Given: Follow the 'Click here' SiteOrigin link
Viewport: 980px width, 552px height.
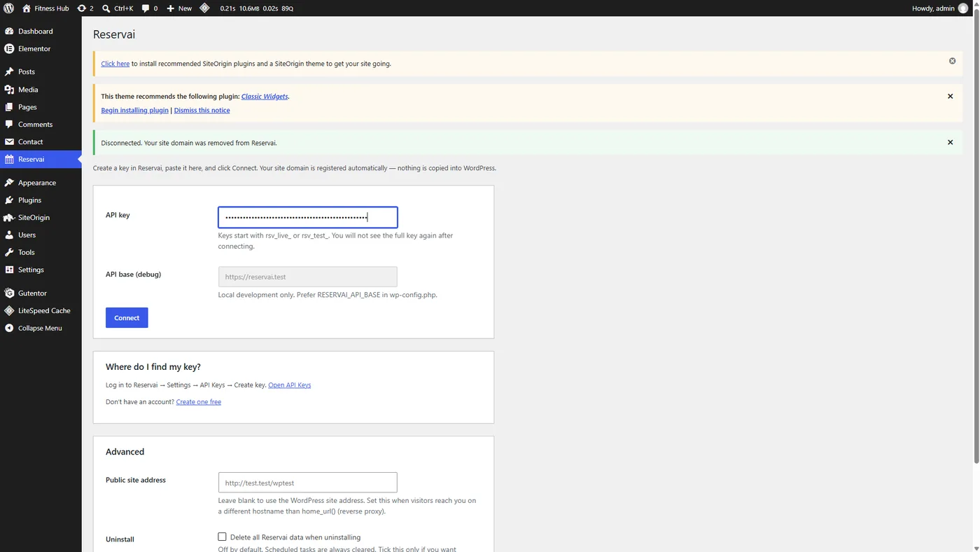Looking at the screenshot, I should pyautogui.click(x=115, y=64).
